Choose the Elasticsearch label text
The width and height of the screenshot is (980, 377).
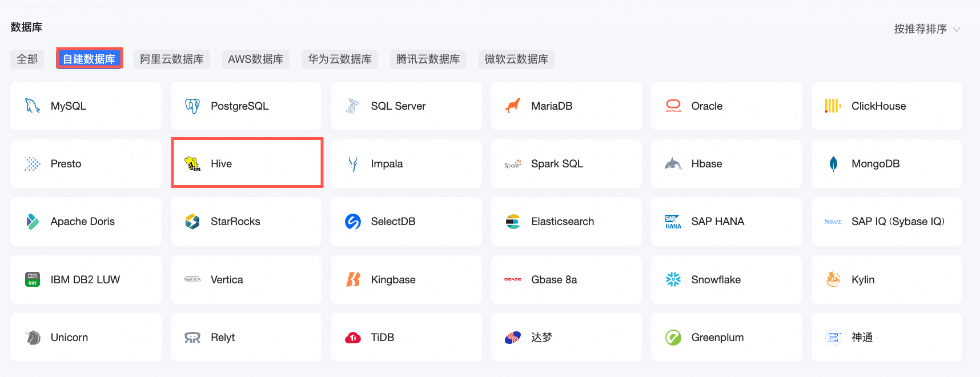563,222
